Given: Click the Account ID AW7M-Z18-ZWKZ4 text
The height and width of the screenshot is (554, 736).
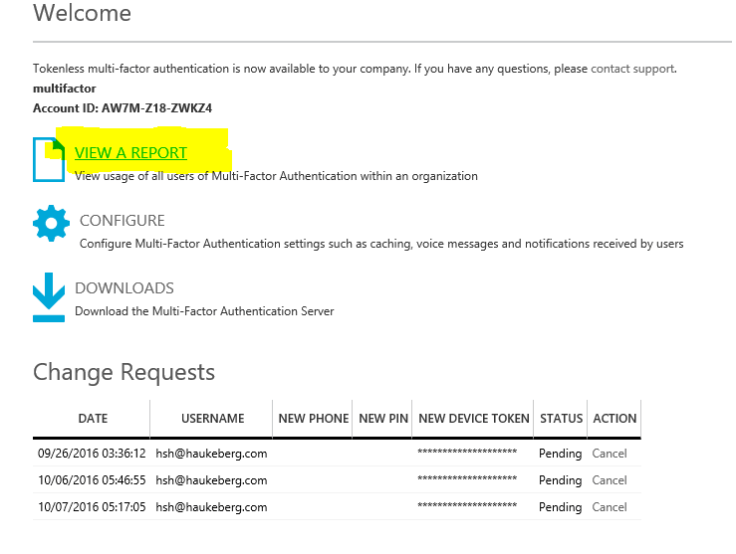Looking at the screenshot, I should [x=122, y=108].
